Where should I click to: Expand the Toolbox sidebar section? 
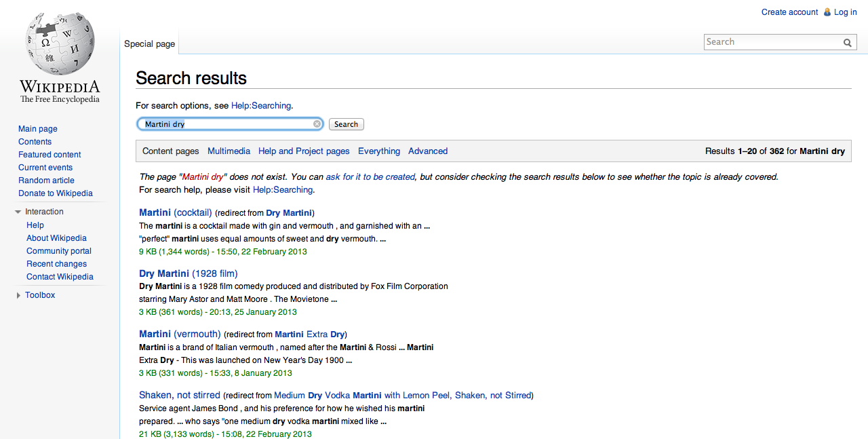(x=18, y=295)
